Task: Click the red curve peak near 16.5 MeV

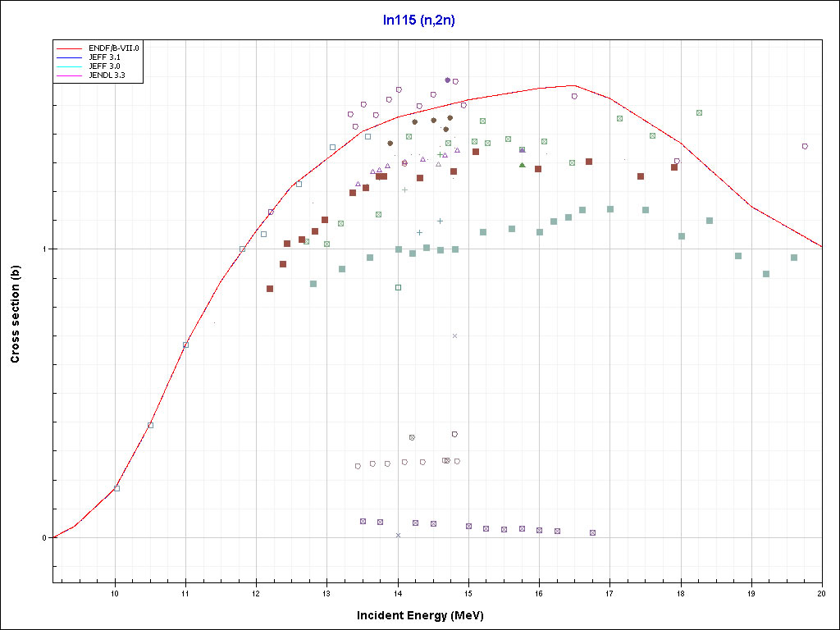Action: point(573,85)
